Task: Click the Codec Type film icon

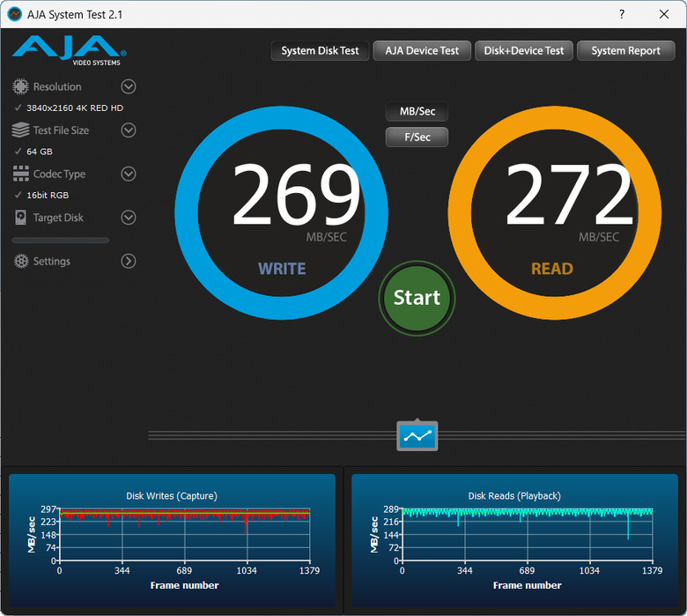Action: (20, 174)
